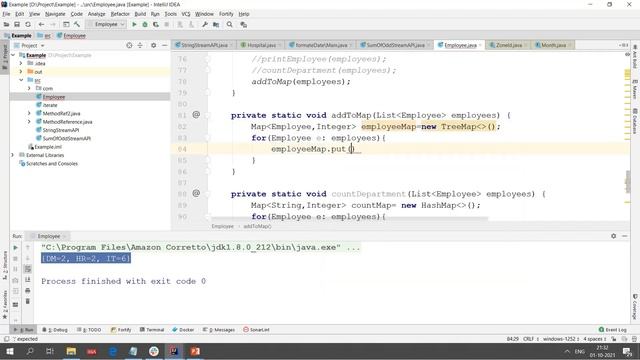Click the Employee breadcrumb in navigation bar

point(71,36)
